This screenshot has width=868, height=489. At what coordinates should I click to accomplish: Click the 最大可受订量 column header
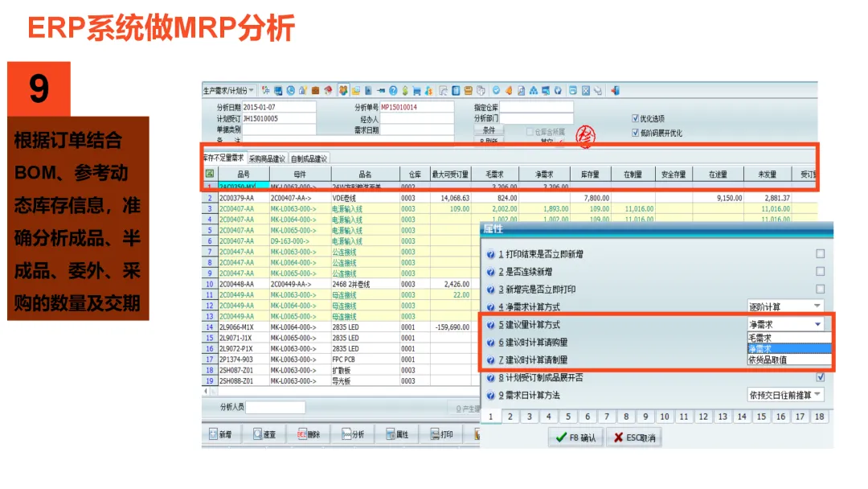[450, 174]
